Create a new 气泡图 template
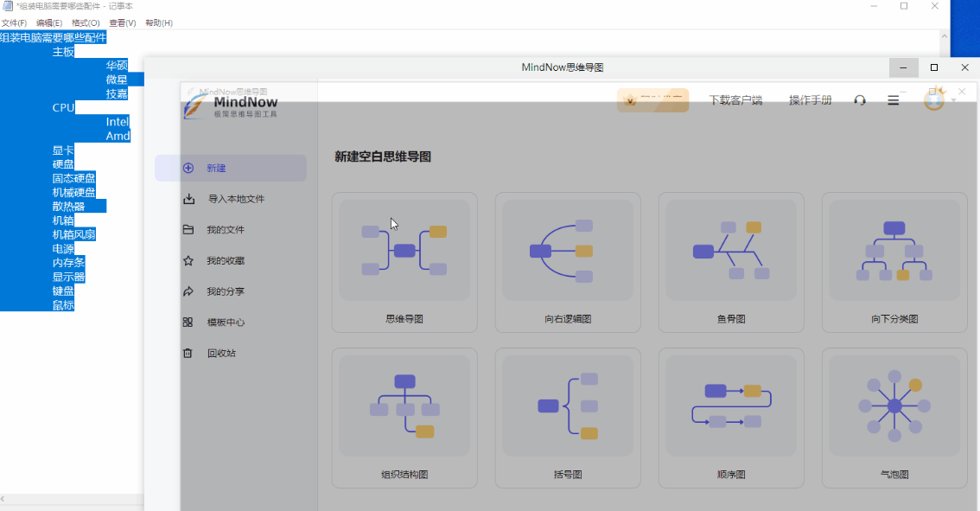This screenshot has width=980, height=511. [x=894, y=418]
